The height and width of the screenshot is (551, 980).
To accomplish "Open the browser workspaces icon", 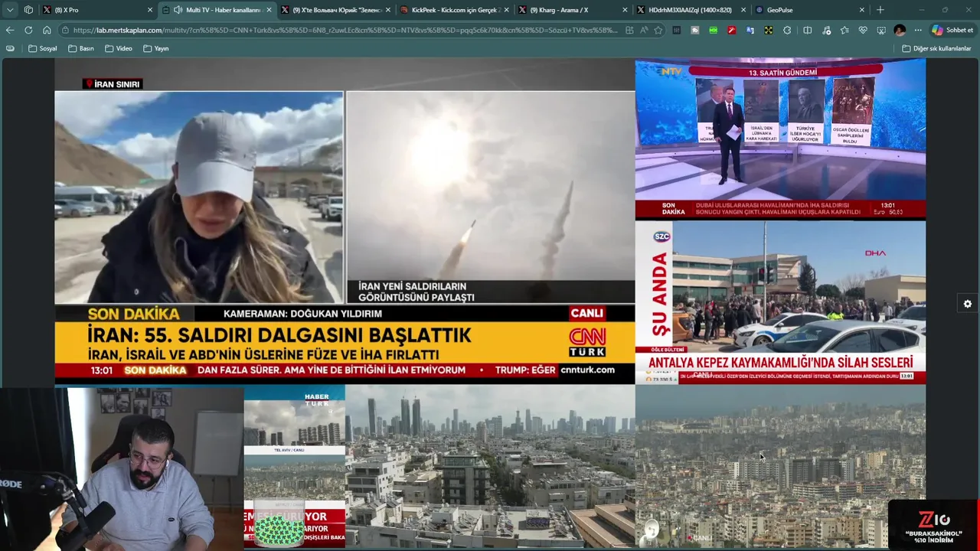I will 28,10.
